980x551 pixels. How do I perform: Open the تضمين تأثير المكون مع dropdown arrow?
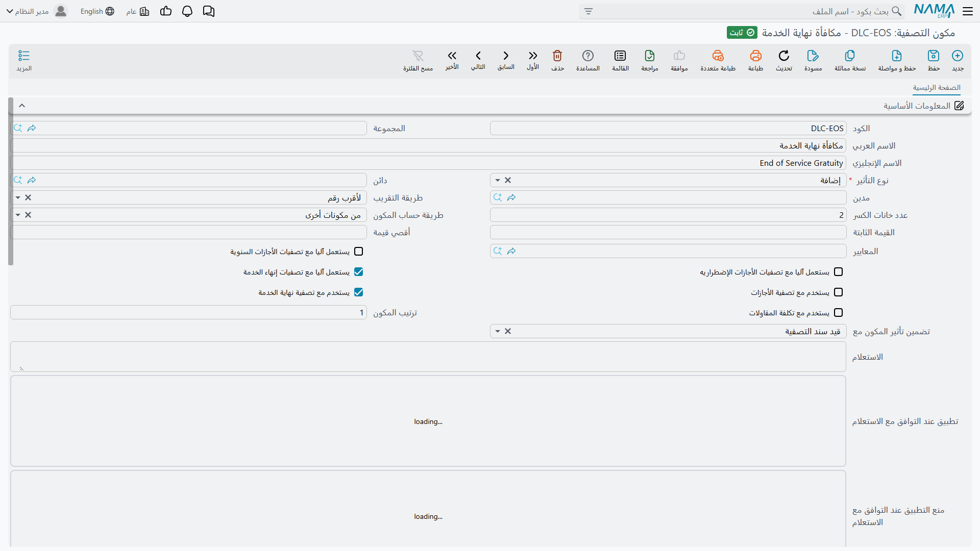[x=498, y=332]
